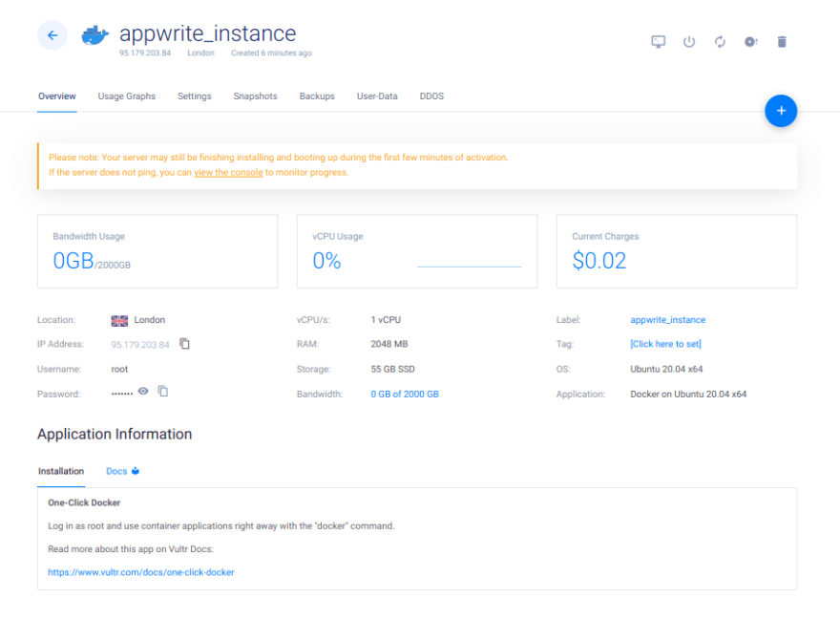
Task: Switch to the Docs tab
Action: [x=116, y=471]
